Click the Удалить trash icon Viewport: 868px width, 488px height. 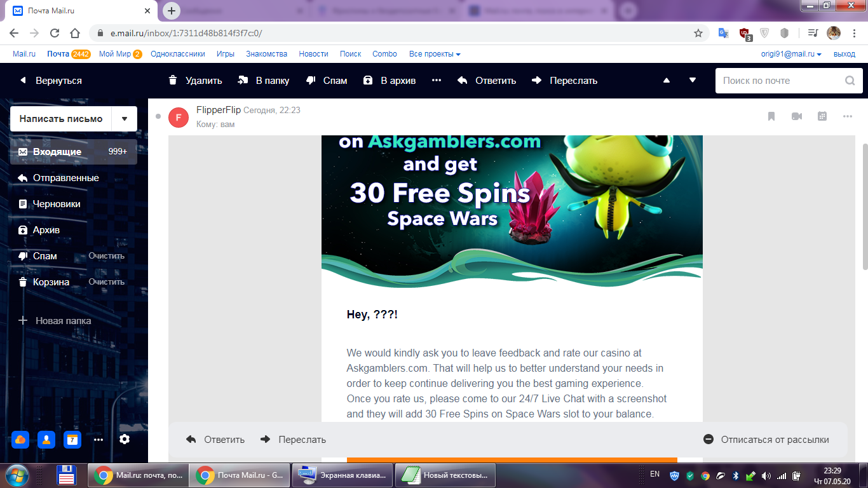click(172, 81)
